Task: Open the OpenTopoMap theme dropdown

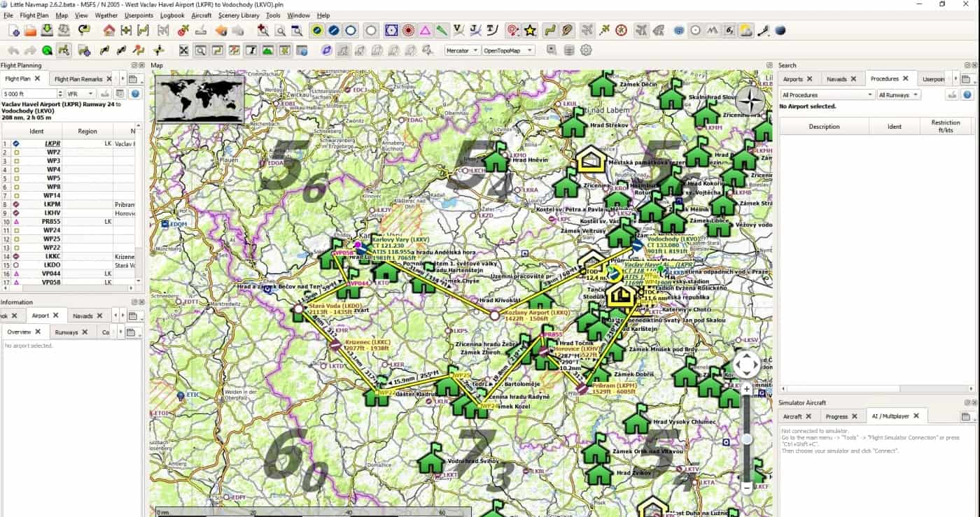Action: (508, 50)
